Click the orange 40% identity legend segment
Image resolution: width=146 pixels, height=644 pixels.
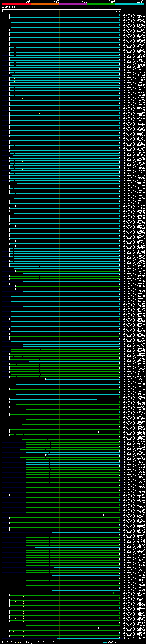pyautogui.click(x=45, y=4)
